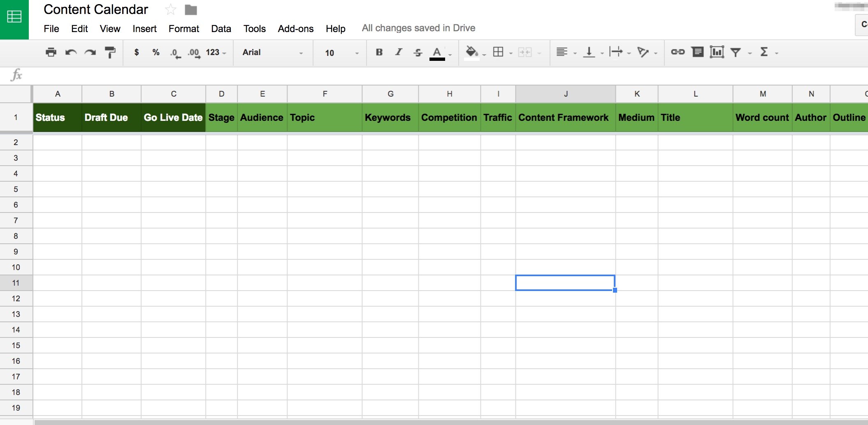Expand the merge cells dropdown arrow
Screen dimensions: 868x425
(x=539, y=53)
